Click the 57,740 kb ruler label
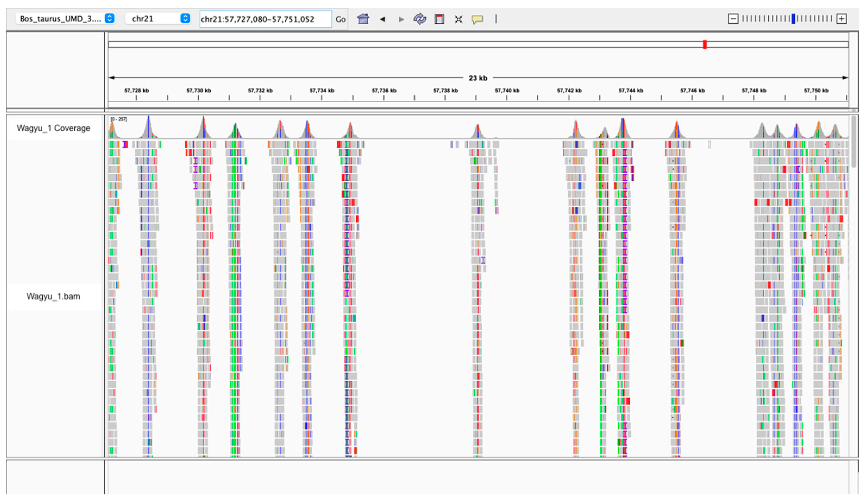The height and width of the screenshot is (504, 867). tap(507, 90)
